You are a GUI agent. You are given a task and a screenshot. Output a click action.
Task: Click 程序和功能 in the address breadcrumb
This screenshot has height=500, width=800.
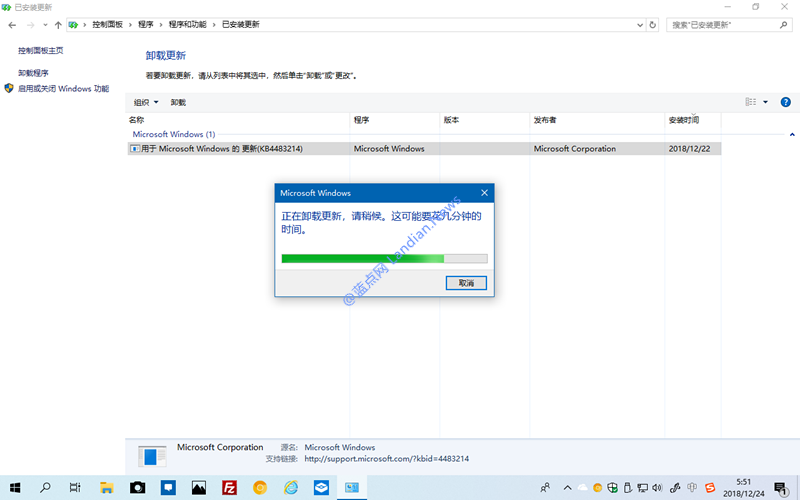click(187, 24)
